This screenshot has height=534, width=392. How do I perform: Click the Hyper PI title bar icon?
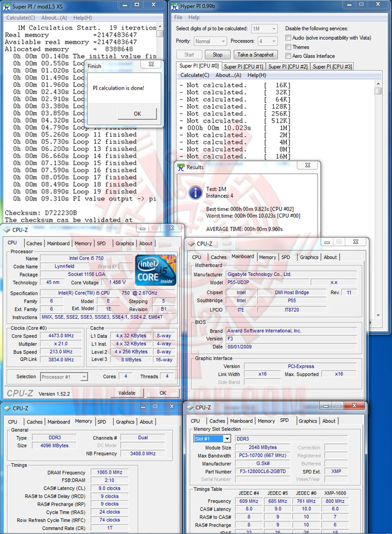tap(175, 6)
